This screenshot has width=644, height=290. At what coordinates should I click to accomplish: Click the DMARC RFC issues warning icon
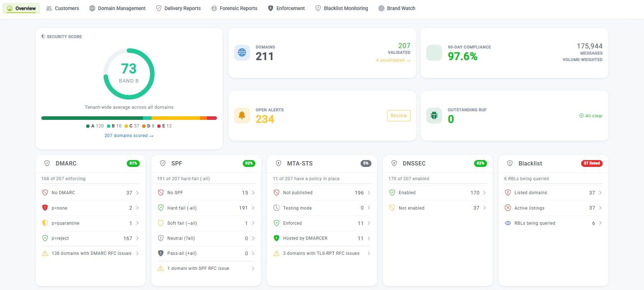[45, 253]
